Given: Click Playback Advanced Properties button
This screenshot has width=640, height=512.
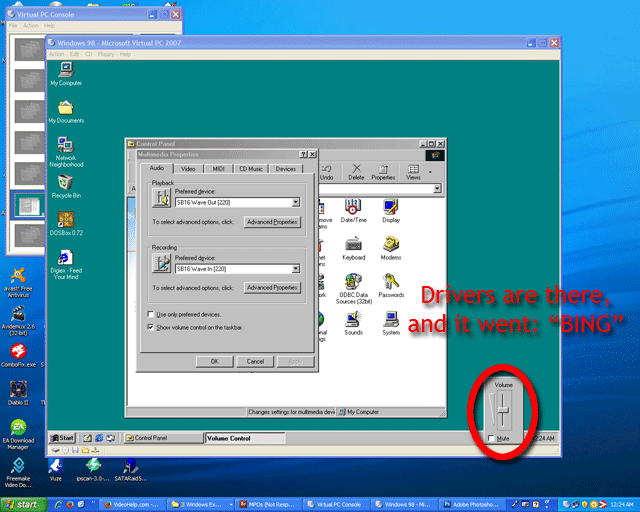Looking at the screenshot, I should tap(272, 222).
